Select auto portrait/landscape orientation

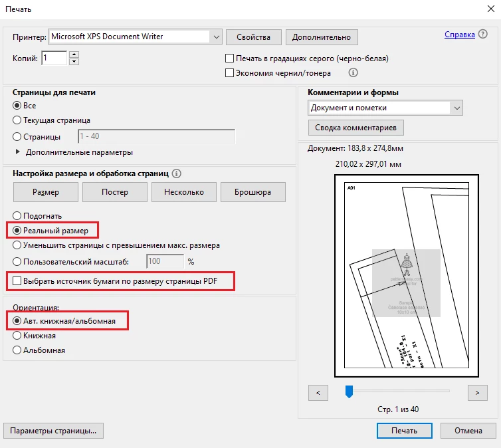point(17,321)
